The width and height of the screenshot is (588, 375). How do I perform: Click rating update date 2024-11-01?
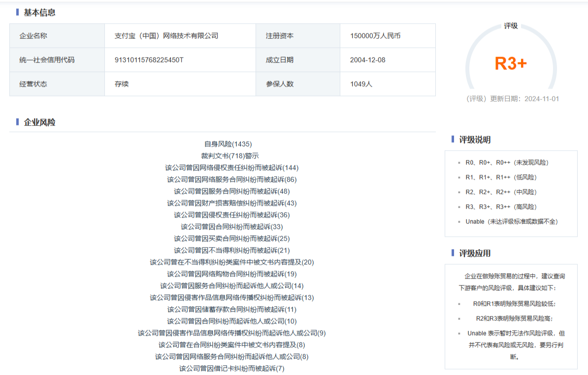point(542,99)
